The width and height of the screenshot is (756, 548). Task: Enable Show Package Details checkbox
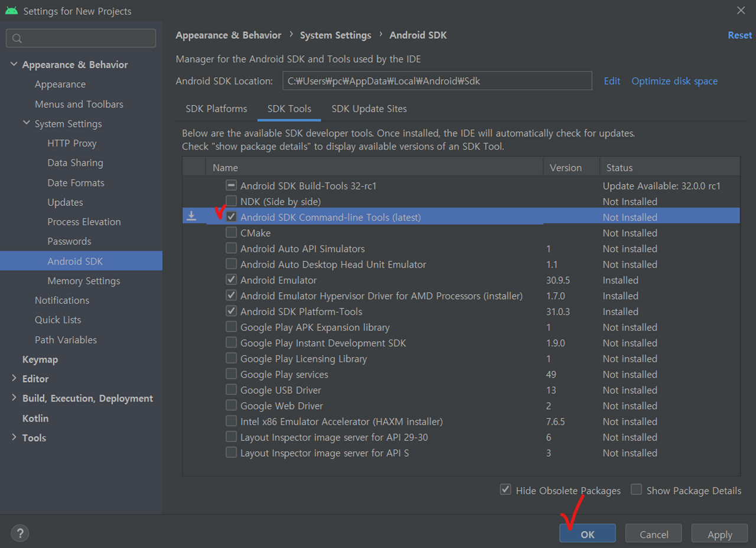pyautogui.click(x=636, y=490)
